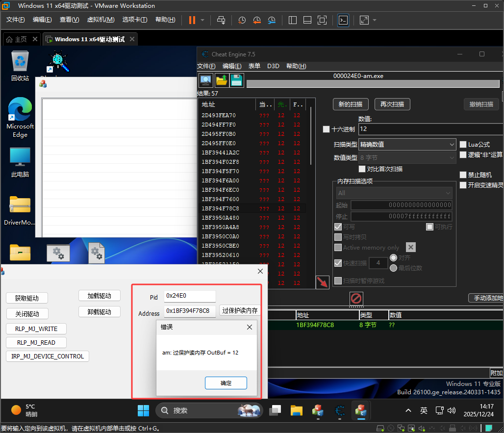Click the revert to snapshot icon

pos(257,20)
